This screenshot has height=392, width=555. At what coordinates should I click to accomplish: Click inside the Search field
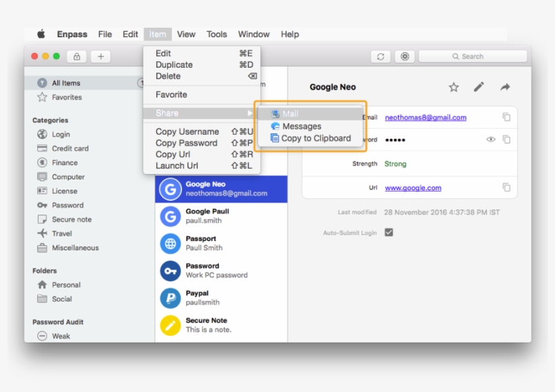[x=474, y=56]
